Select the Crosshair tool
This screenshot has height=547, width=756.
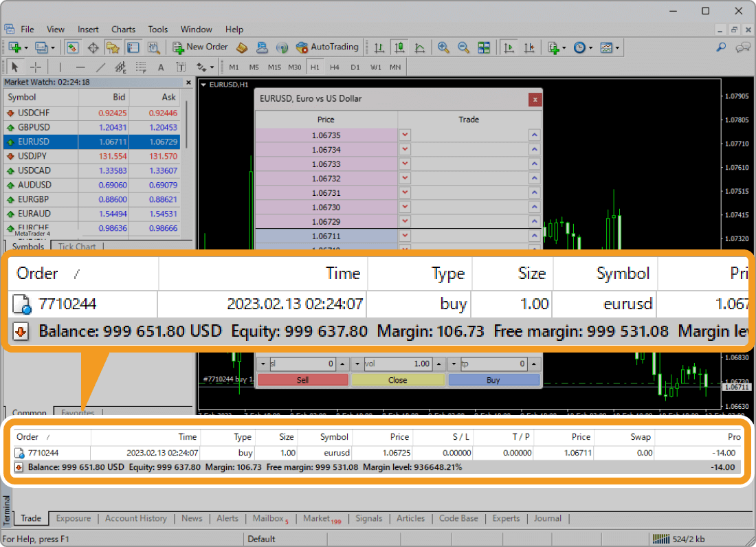click(34, 67)
